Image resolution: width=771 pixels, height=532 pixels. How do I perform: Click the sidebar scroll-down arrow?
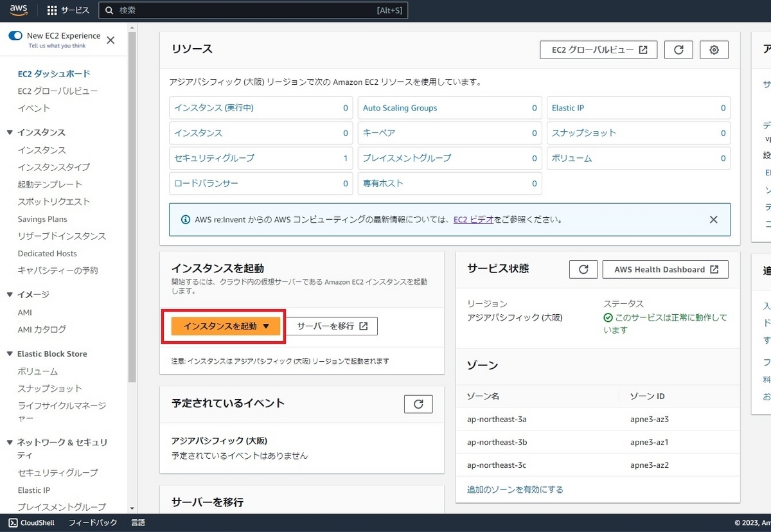[x=132, y=508]
